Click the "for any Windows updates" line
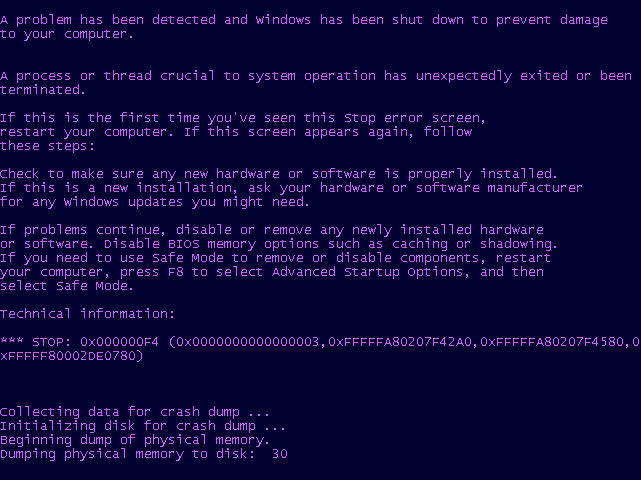The width and height of the screenshot is (641, 480). point(155,202)
